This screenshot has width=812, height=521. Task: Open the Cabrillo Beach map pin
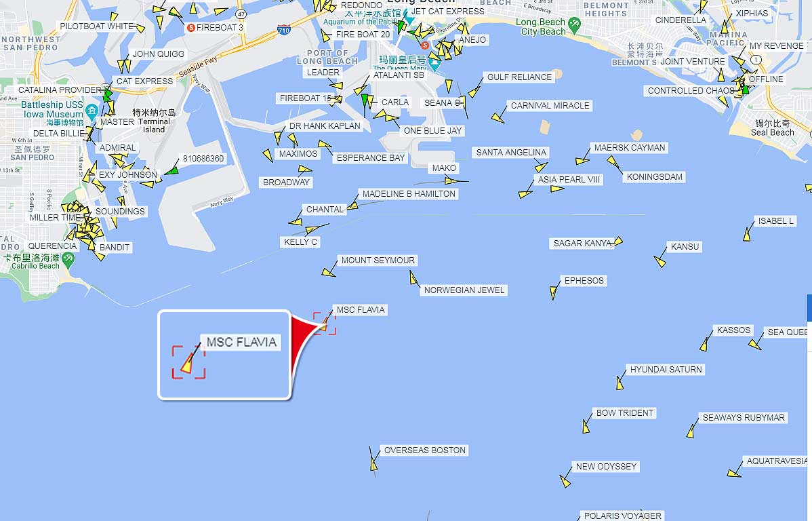[68, 258]
